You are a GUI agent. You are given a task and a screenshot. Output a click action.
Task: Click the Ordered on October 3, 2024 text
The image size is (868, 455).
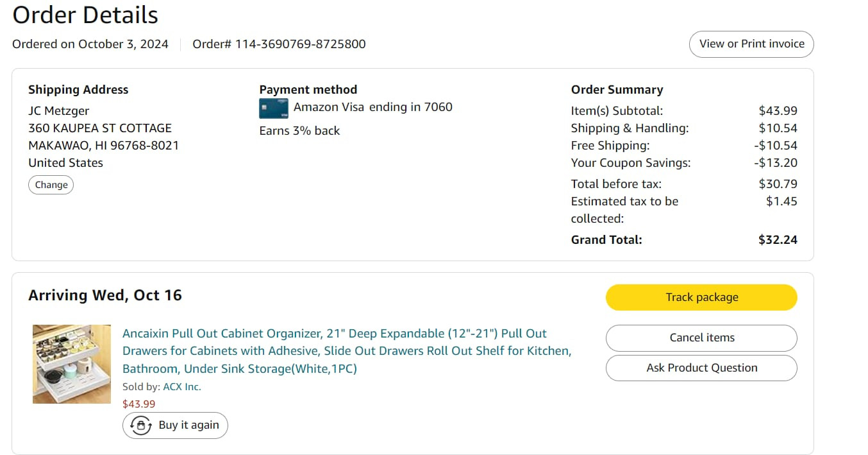pyautogui.click(x=90, y=44)
